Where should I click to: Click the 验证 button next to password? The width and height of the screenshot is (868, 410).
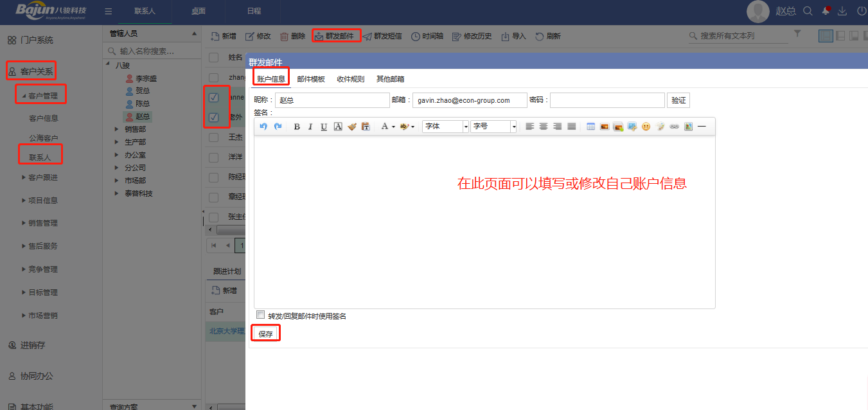[x=678, y=100]
